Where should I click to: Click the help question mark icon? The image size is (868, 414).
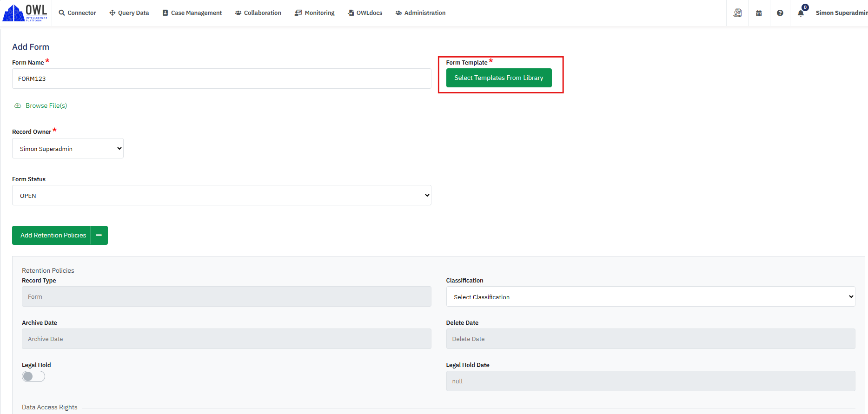click(x=780, y=13)
